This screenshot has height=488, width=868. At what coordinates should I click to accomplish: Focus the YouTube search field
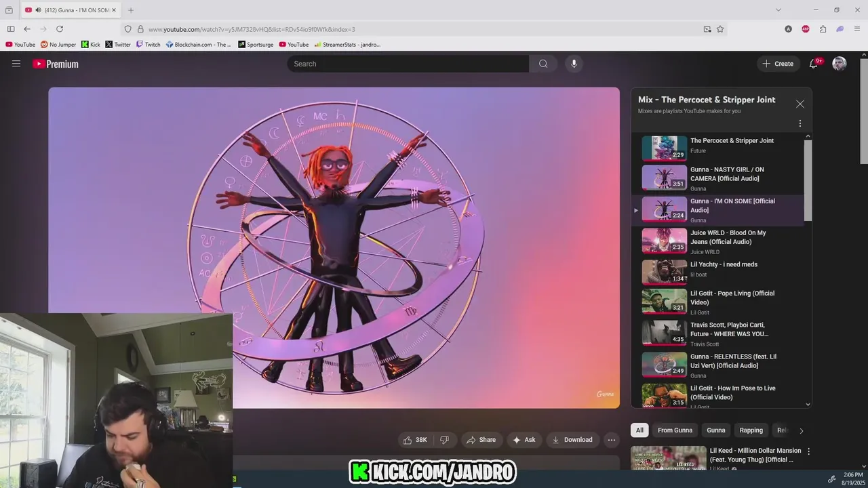point(408,64)
